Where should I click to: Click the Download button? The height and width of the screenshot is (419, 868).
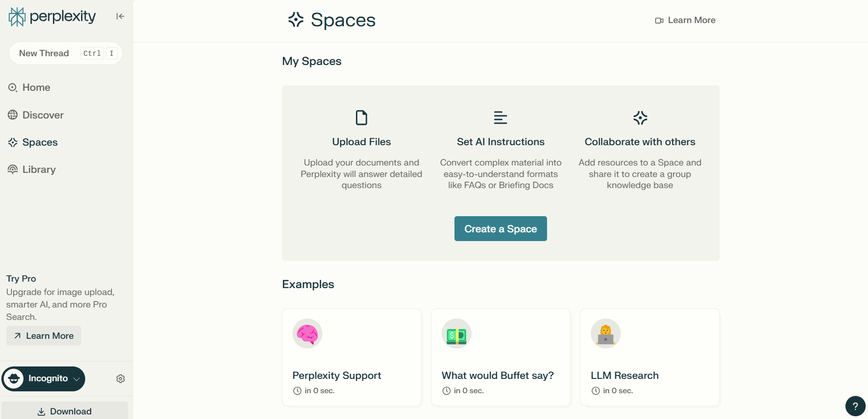64,411
